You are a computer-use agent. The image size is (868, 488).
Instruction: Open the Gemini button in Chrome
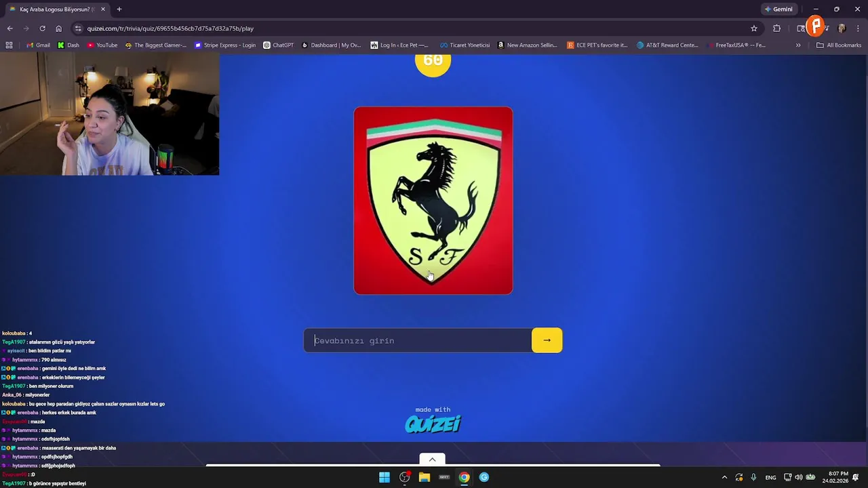click(778, 9)
